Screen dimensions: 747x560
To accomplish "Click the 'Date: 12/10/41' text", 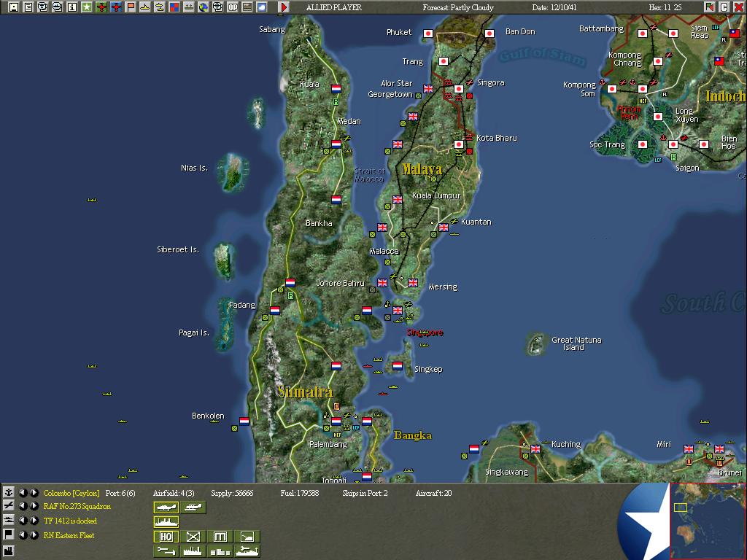I will click(554, 7).
